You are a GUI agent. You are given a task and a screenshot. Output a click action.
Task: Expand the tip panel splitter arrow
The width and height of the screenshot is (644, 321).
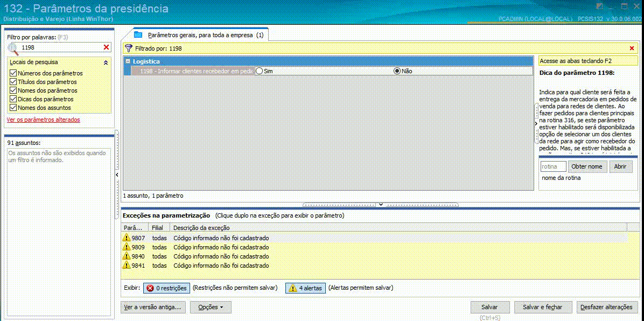coord(536,123)
